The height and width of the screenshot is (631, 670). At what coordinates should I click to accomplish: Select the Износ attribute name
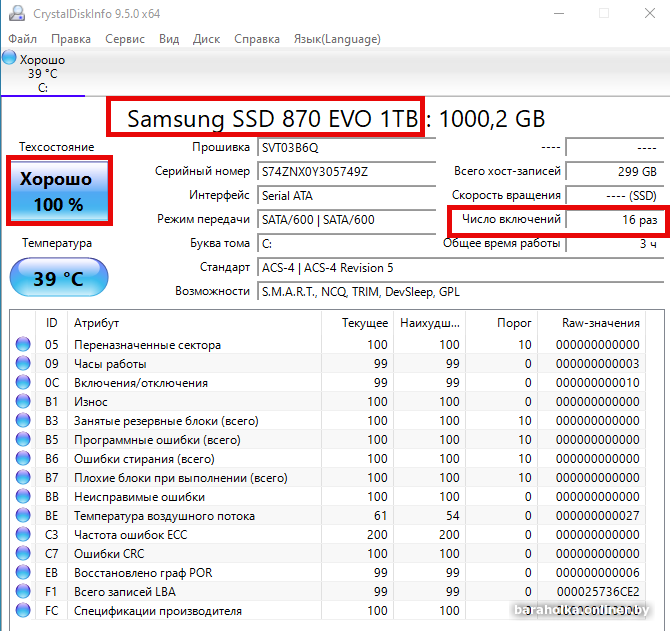pyautogui.click(x=91, y=402)
